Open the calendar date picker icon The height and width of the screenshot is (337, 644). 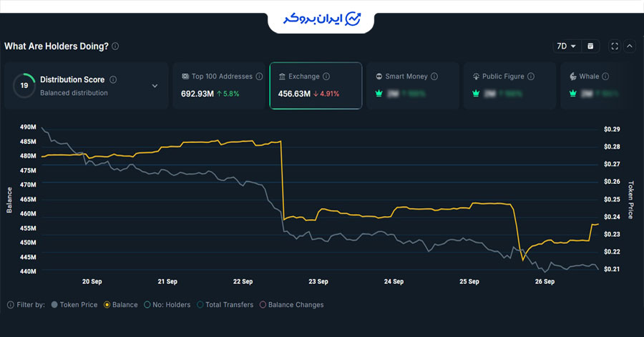pos(590,46)
